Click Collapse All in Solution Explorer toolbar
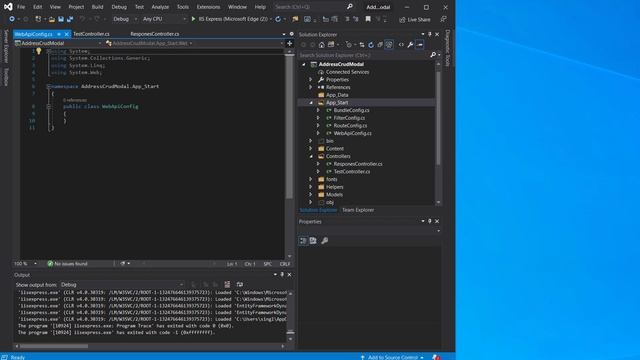Viewport: 640px width, 360px height. tap(380, 45)
